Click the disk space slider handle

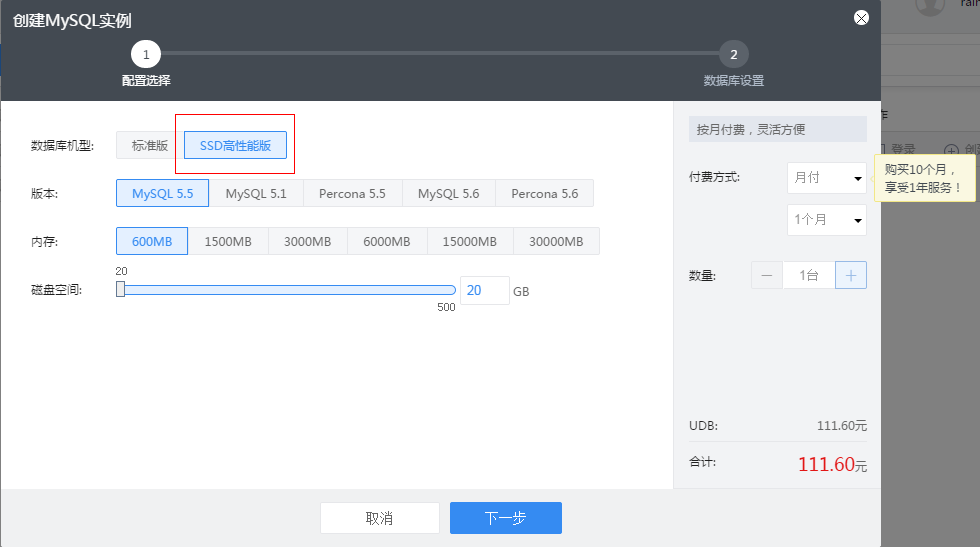(x=121, y=289)
